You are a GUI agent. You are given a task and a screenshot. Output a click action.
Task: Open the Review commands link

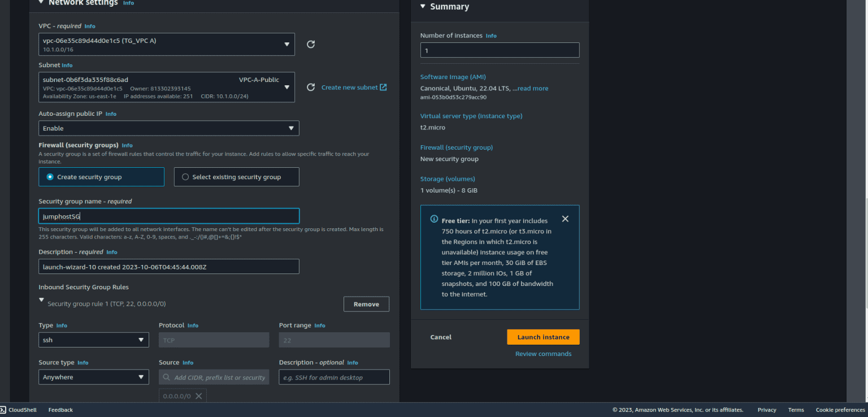click(x=542, y=354)
